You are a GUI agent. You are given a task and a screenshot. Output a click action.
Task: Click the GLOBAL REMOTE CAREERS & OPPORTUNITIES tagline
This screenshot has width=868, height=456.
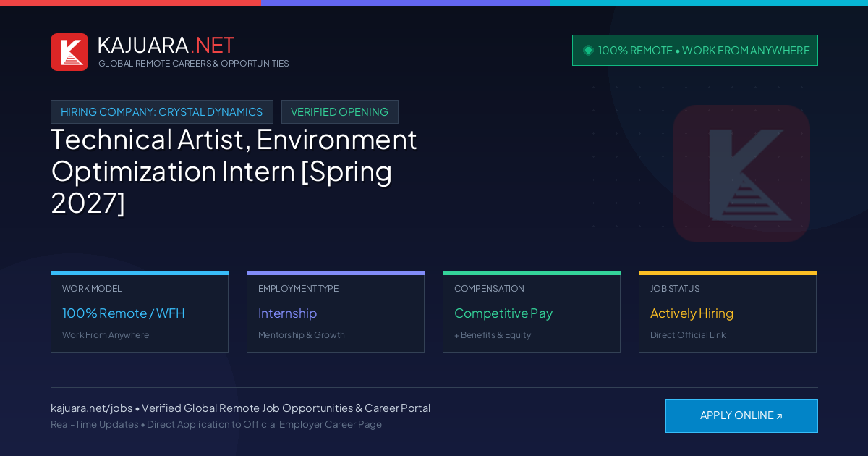click(x=194, y=64)
